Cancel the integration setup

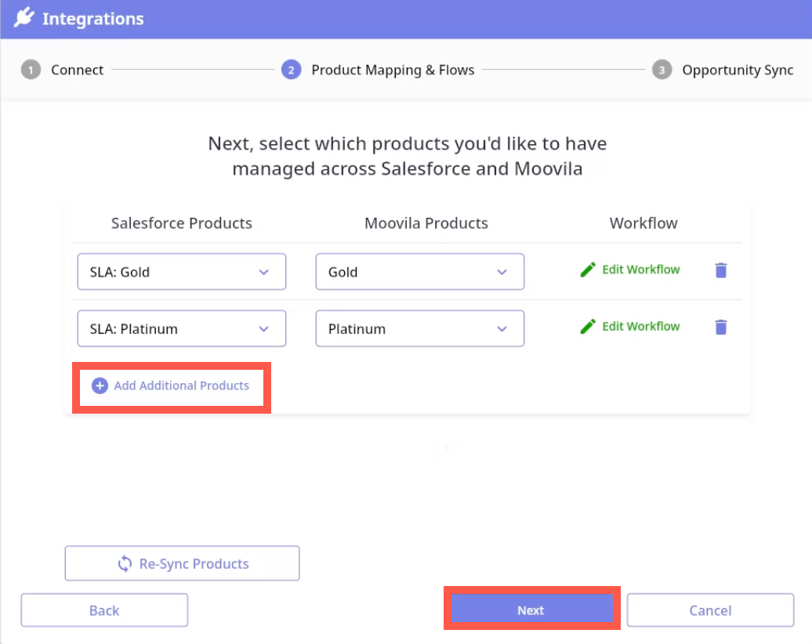(710, 610)
